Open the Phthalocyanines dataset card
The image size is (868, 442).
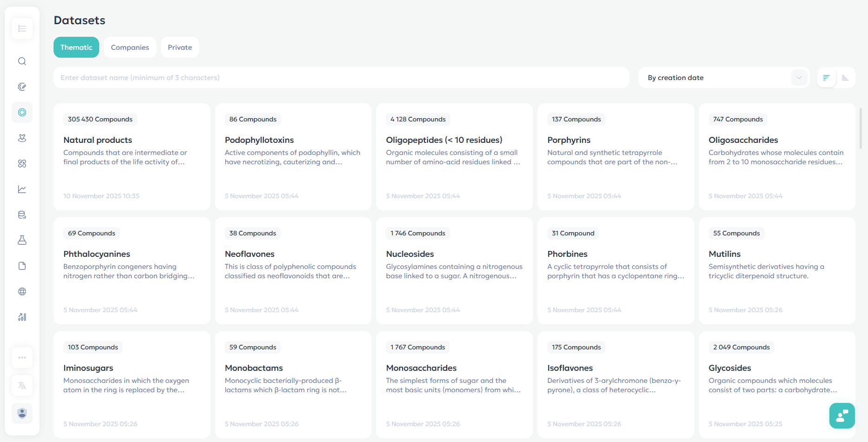click(132, 271)
